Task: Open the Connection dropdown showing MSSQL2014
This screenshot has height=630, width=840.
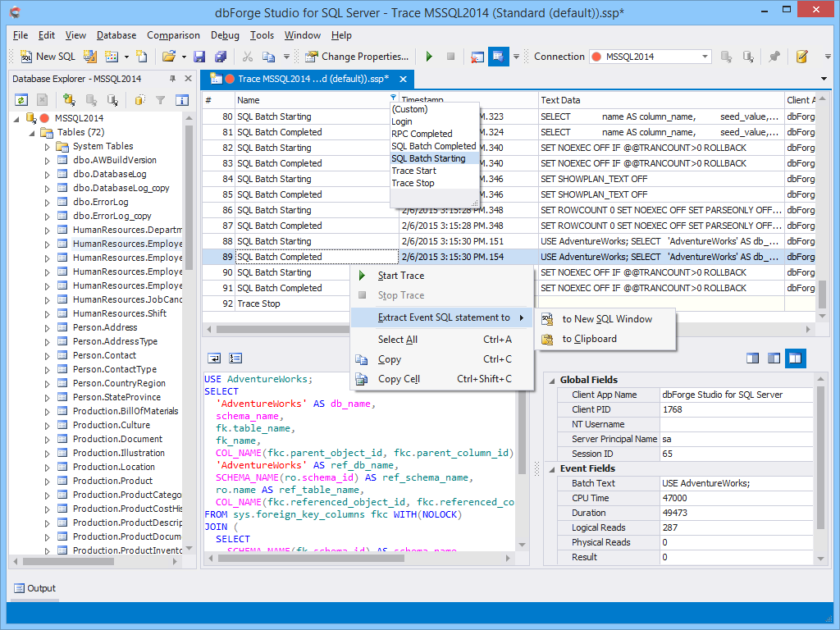Action: (x=705, y=57)
